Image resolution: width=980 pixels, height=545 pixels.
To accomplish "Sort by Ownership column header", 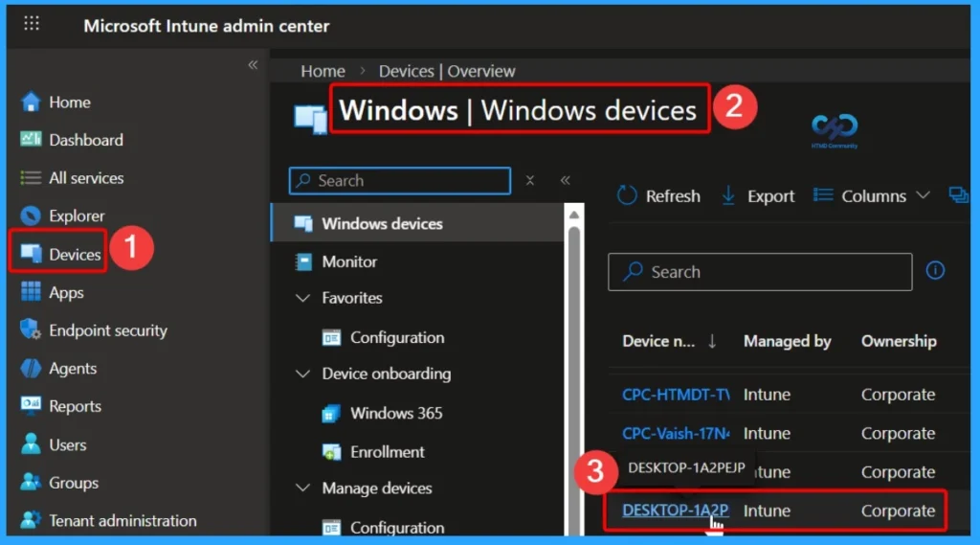I will 899,341.
